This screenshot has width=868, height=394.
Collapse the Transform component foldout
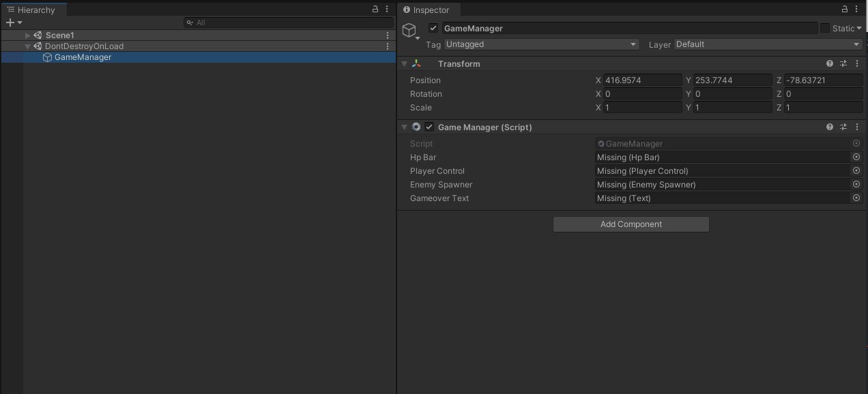tap(404, 63)
